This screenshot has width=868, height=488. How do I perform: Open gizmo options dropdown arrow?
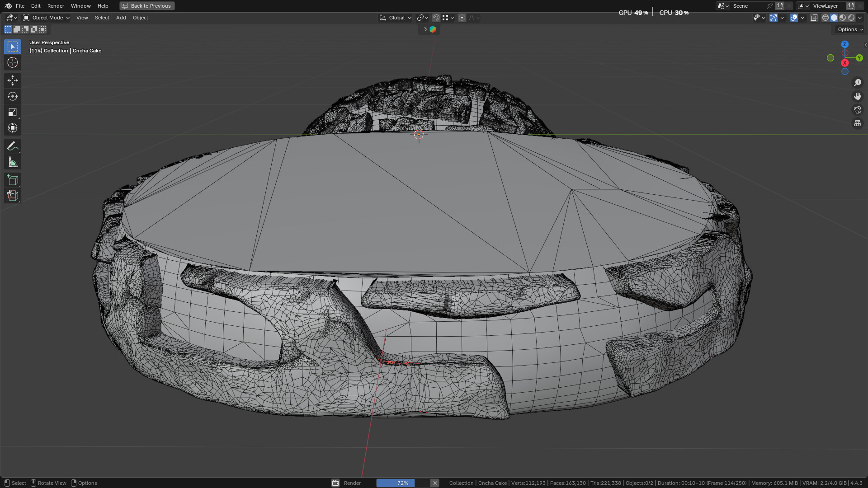pos(782,18)
